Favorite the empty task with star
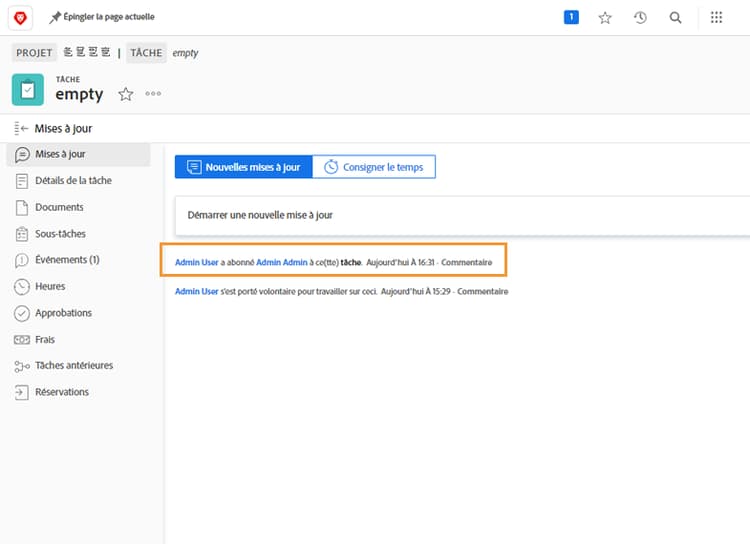This screenshot has width=750, height=544. (x=126, y=94)
